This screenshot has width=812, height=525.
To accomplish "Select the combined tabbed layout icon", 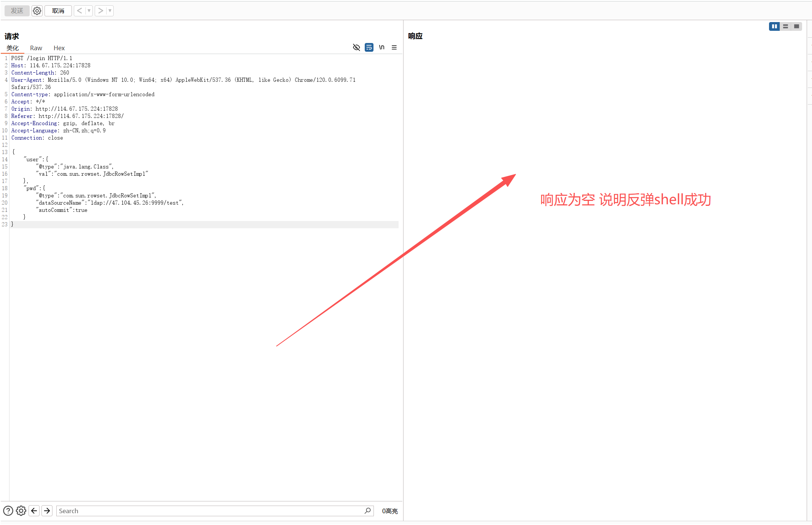I will pyautogui.click(x=796, y=26).
